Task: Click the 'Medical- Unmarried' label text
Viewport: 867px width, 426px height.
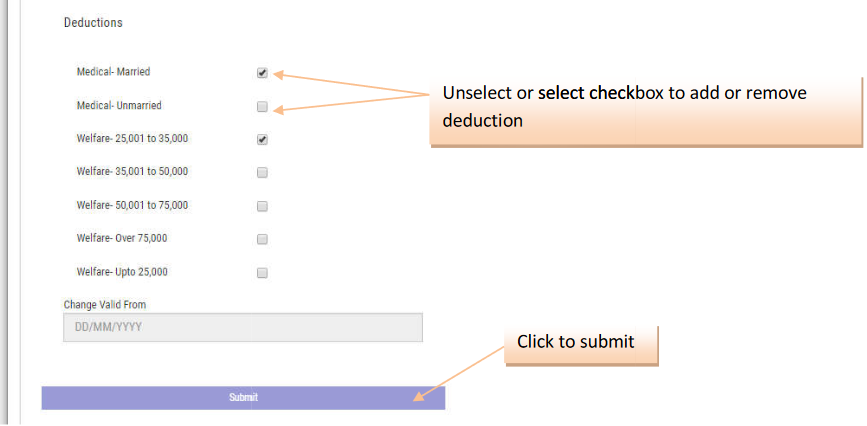Action: tap(119, 105)
